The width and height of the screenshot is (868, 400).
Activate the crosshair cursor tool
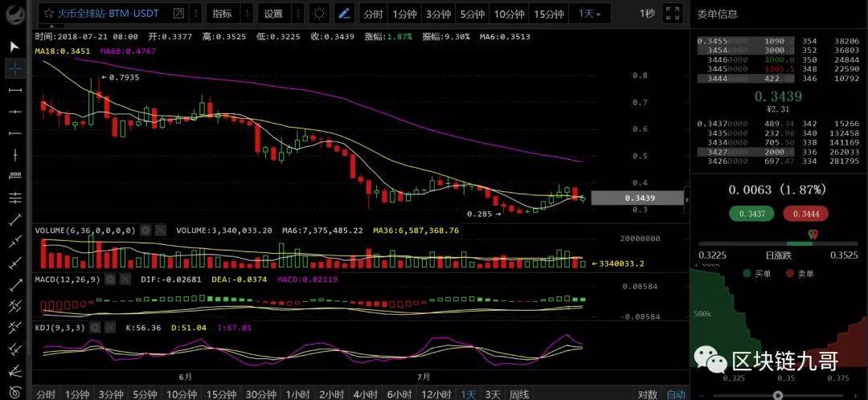click(15, 68)
